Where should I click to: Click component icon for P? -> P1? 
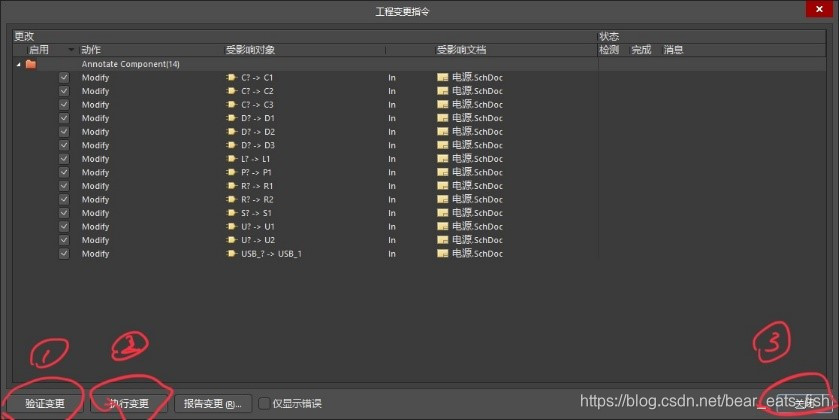231,172
